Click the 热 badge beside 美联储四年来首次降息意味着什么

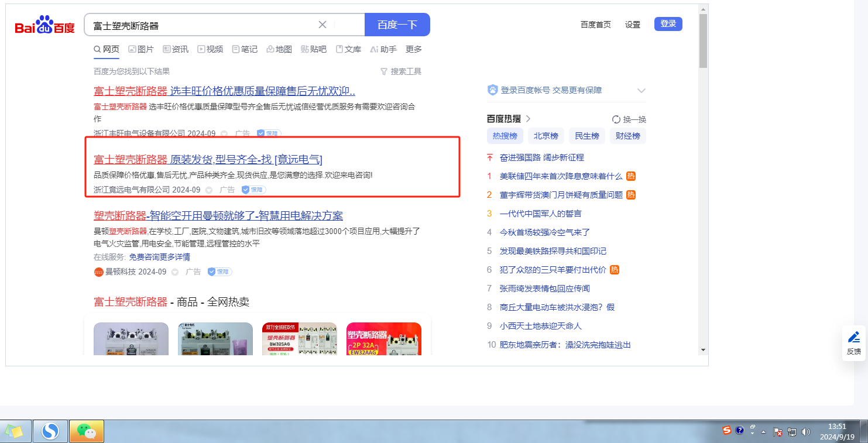click(x=631, y=176)
